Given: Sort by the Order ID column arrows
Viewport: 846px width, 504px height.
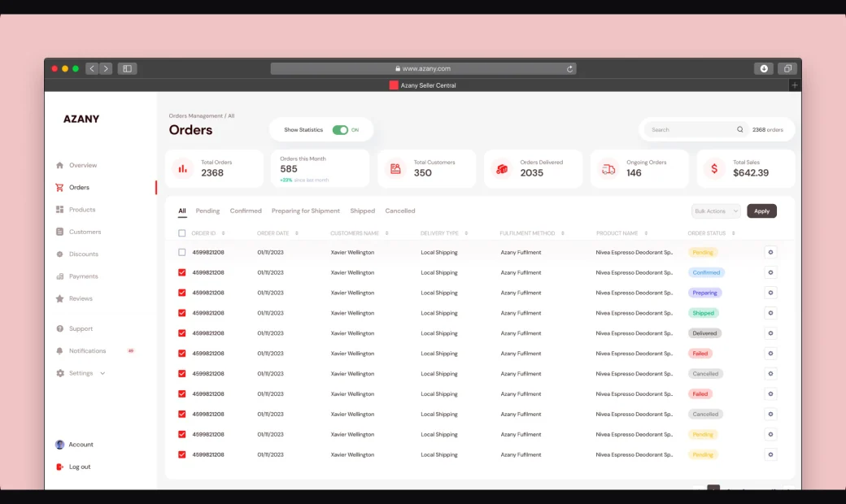Looking at the screenshot, I should [x=224, y=233].
